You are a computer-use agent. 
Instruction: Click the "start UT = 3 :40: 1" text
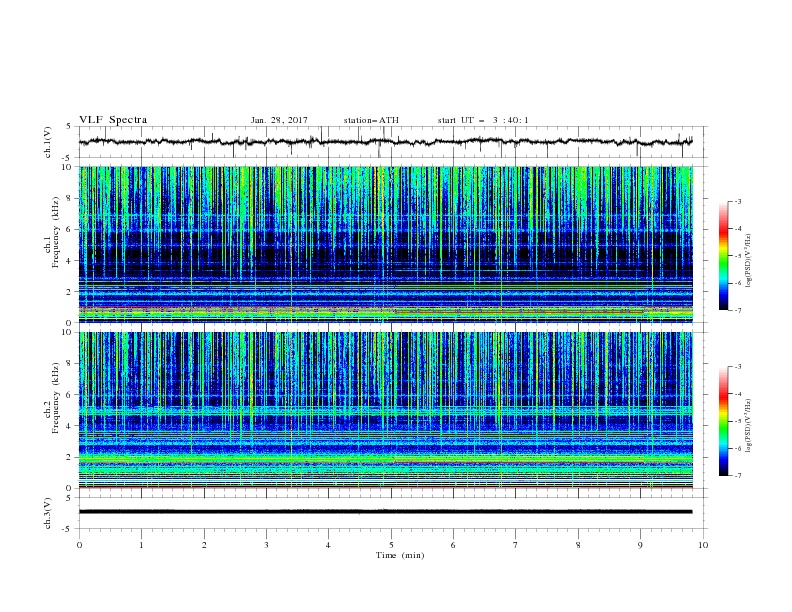point(483,120)
